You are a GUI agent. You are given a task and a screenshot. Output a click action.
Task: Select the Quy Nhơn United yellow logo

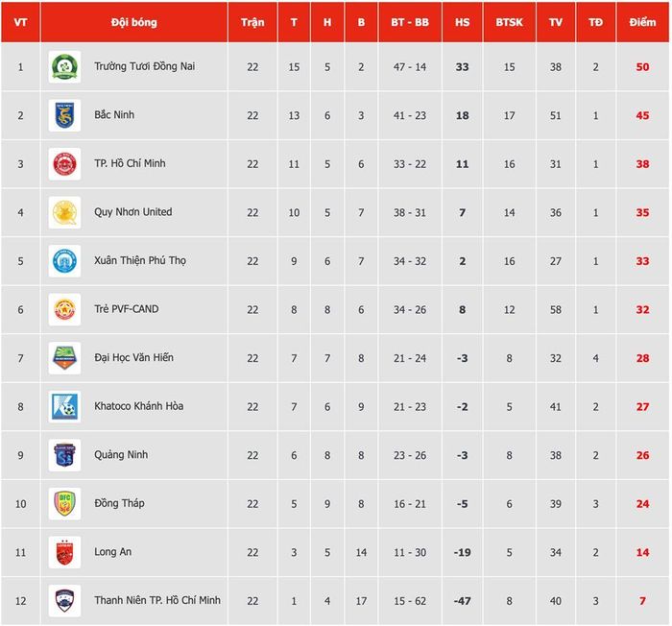click(64, 212)
